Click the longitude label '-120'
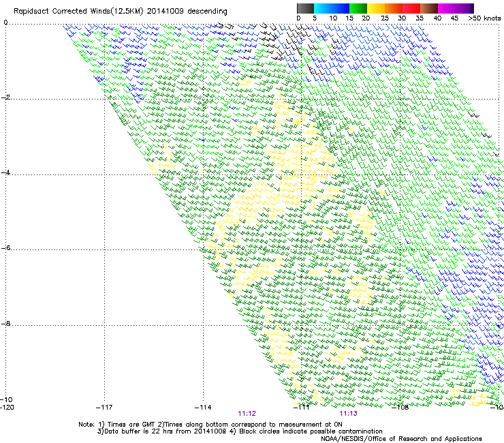The width and height of the screenshot is (504, 443). point(7,408)
